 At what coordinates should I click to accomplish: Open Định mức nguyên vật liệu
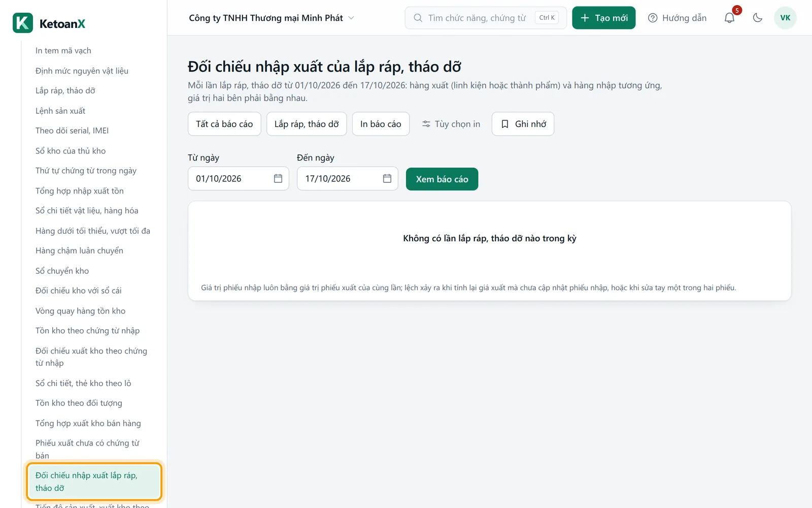coord(82,71)
